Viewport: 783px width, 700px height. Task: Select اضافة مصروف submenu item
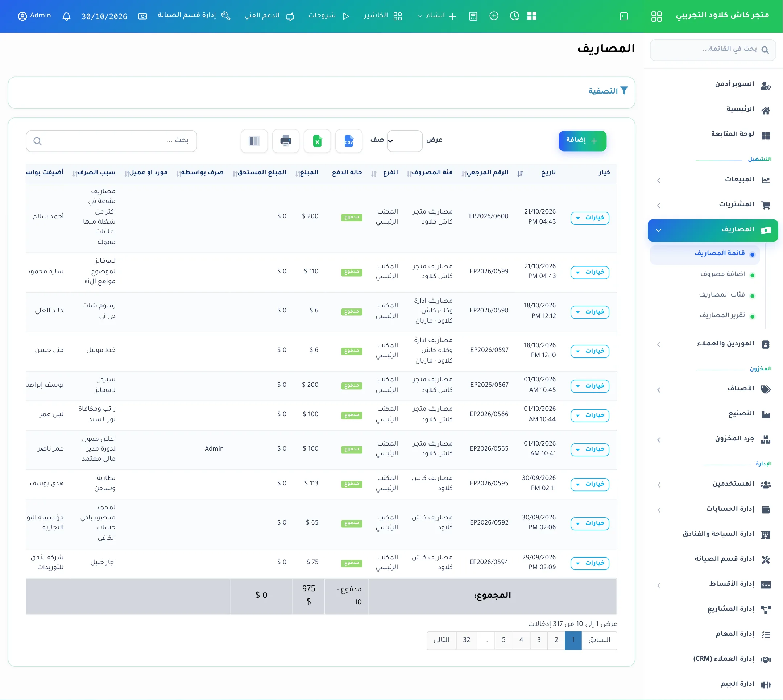722,274
